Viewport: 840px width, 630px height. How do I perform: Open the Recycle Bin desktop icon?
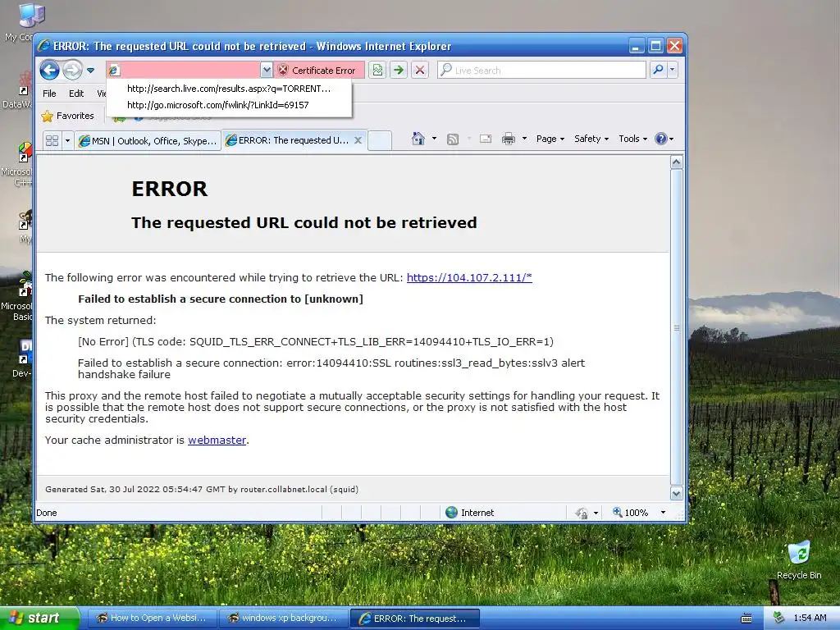coord(799,560)
